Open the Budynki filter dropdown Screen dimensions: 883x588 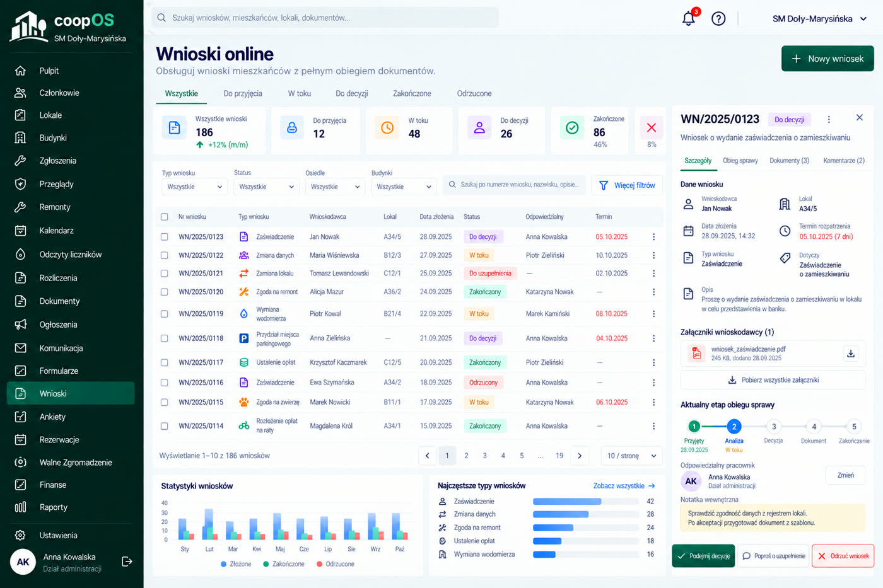coord(404,187)
